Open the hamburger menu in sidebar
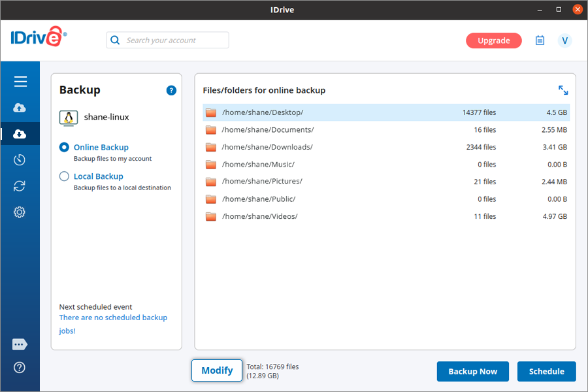This screenshot has width=588, height=392. (x=20, y=82)
